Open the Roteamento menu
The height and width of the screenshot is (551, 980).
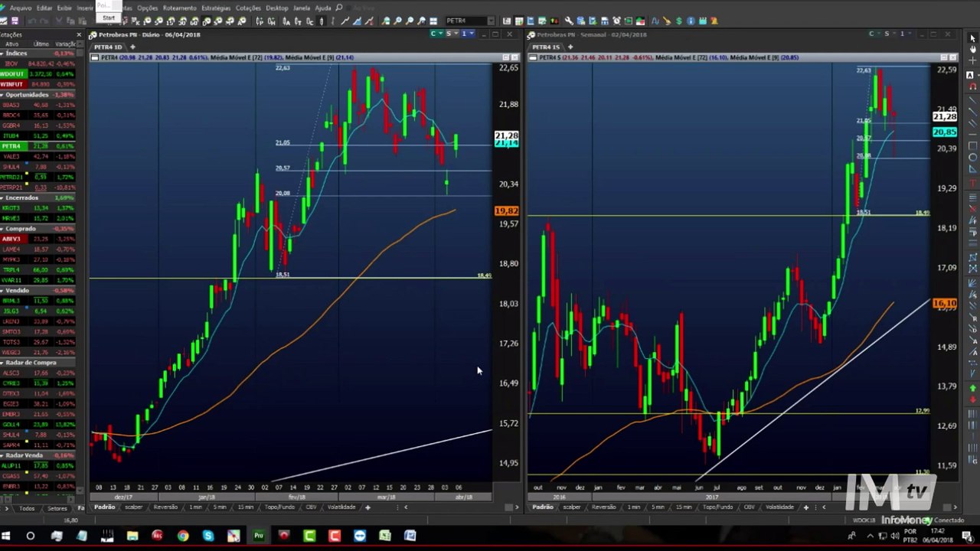click(180, 8)
